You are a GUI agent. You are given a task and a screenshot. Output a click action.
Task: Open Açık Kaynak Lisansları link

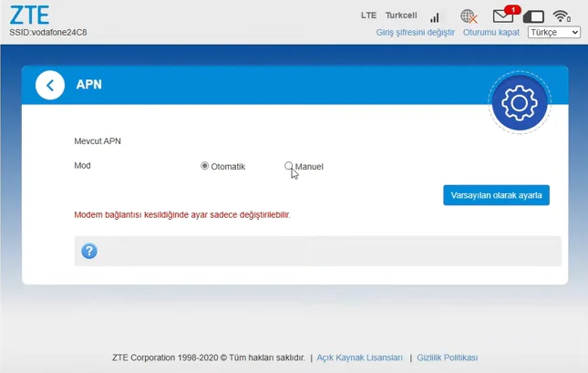click(359, 357)
